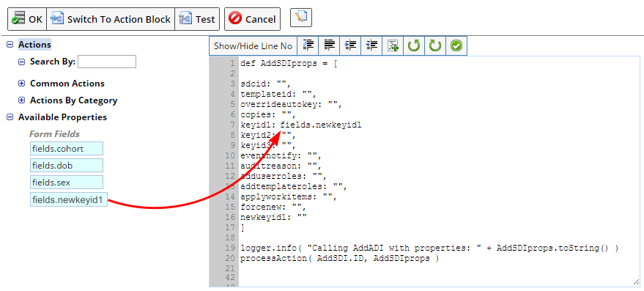
Task: Collapse the Available Properties node
Action: tap(10, 117)
